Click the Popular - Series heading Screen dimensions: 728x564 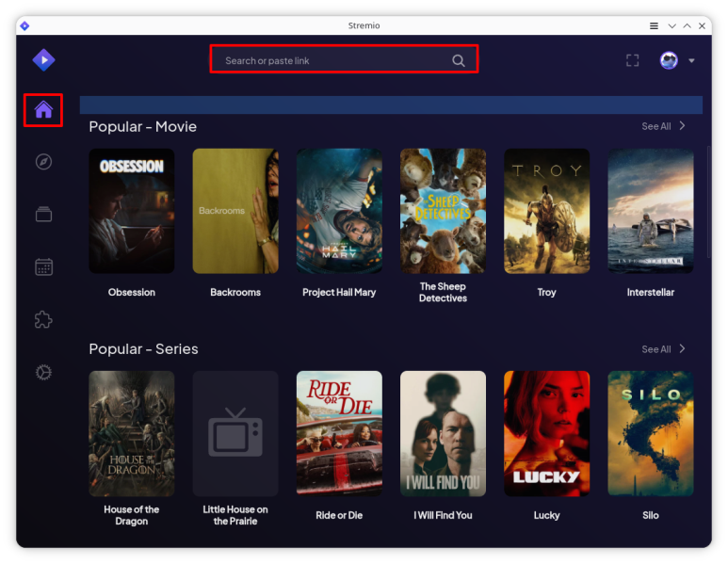(x=143, y=348)
